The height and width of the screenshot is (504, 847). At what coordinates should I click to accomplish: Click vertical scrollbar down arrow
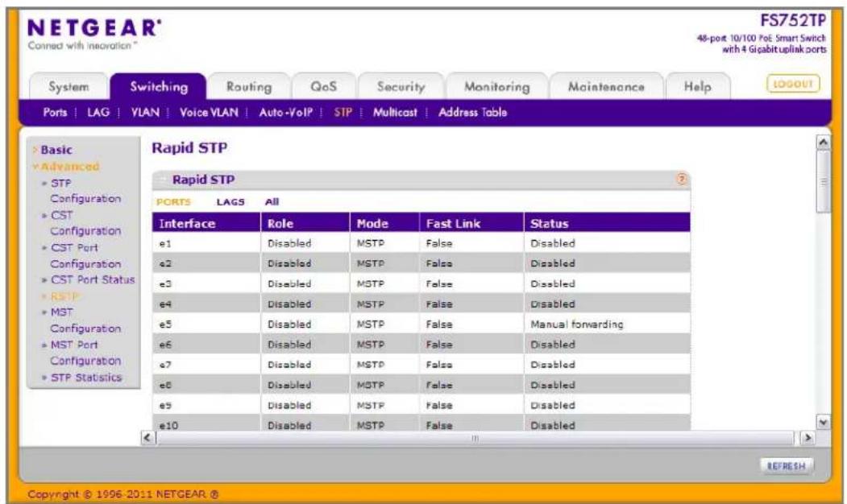click(823, 423)
